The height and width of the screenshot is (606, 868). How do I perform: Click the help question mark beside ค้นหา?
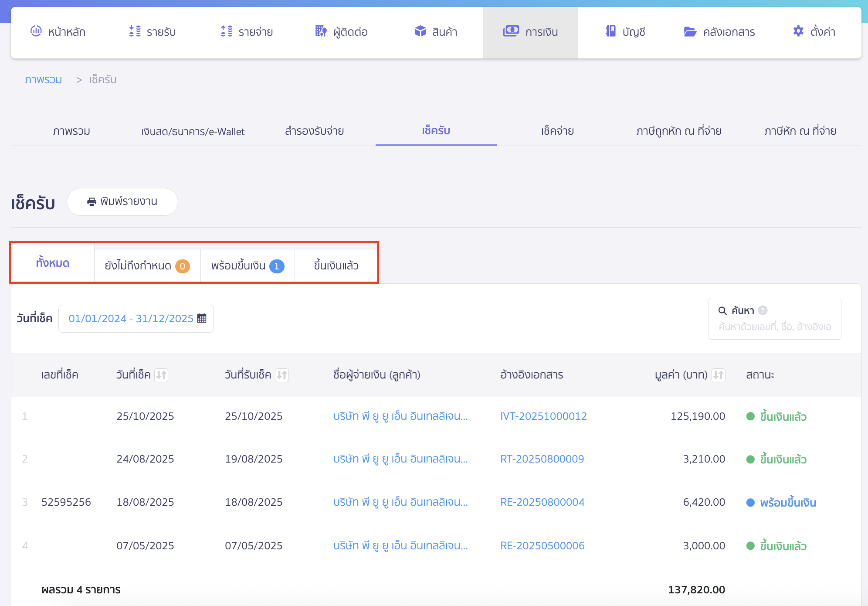(763, 310)
